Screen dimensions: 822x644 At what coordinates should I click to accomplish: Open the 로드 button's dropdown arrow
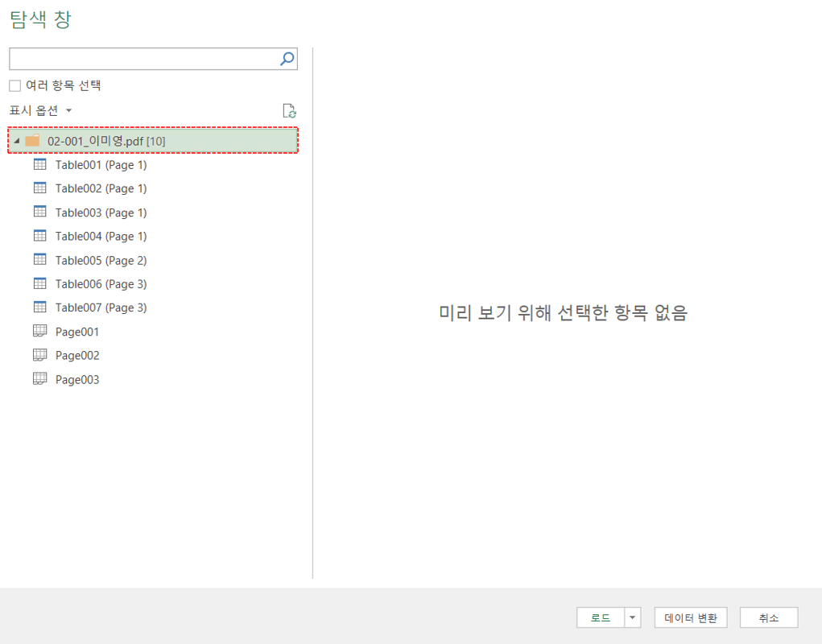point(632,617)
